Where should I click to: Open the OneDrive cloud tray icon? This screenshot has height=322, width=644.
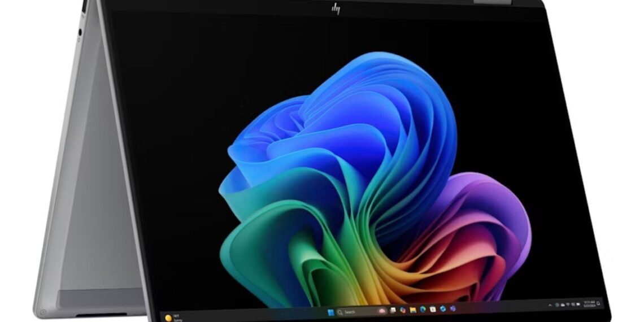point(563,304)
